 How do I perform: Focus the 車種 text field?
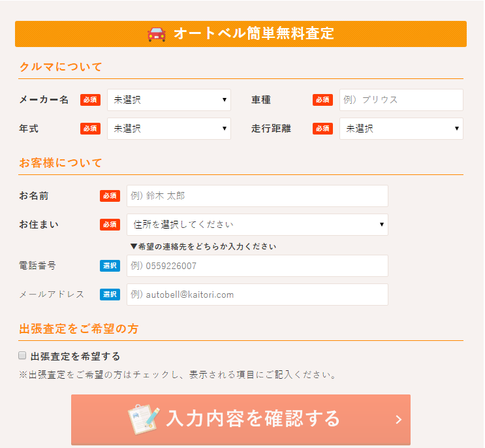click(401, 100)
